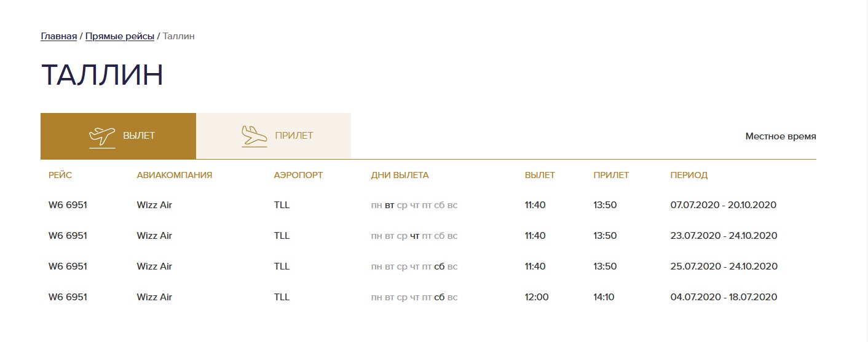868x342 pixels.
Task: Click arrival time 14:10
Action: point(605,297)
